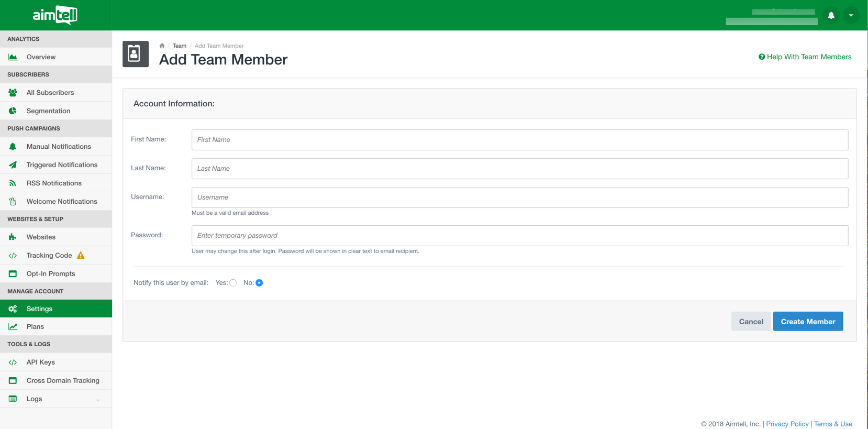Click the home icon in breadcrumb

click(162, 46)
